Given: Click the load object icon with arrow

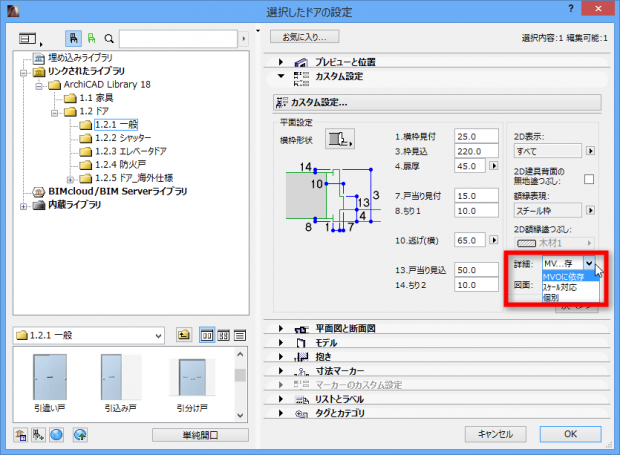Looking at the screenshot, I should [38, 435].
